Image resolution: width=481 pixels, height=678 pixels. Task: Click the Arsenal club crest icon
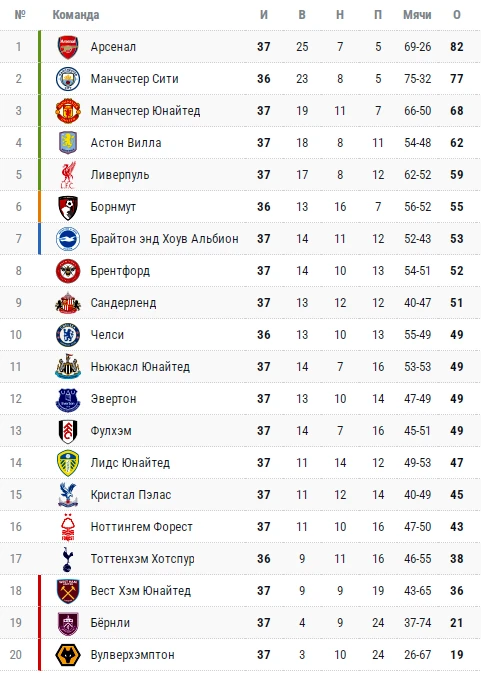[68, 47]
